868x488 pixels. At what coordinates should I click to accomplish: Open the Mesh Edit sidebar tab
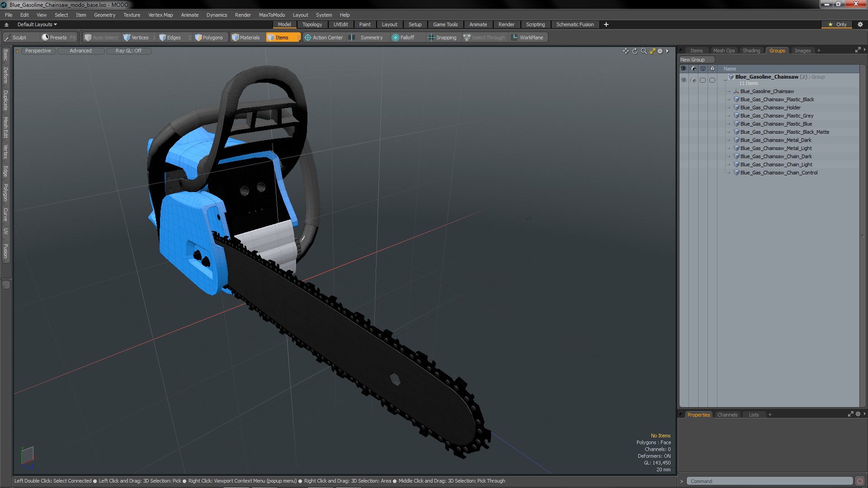tap(5, 128)
